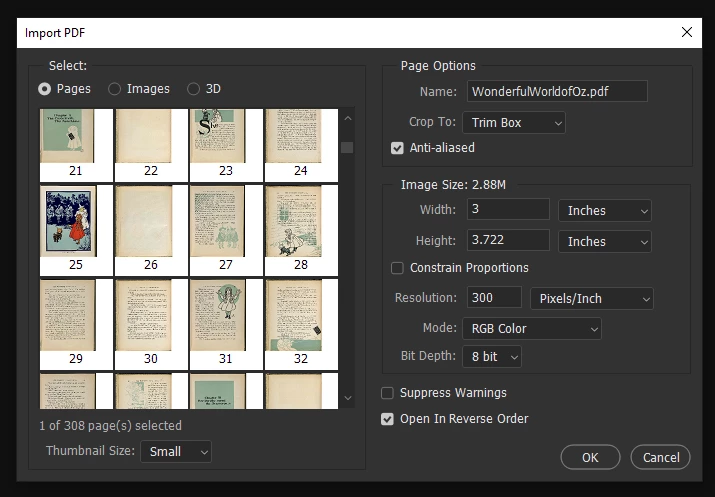The image size is (715, 497).
Task: Open the Mode RGB Color dropdown
Action: coord(532,329)
